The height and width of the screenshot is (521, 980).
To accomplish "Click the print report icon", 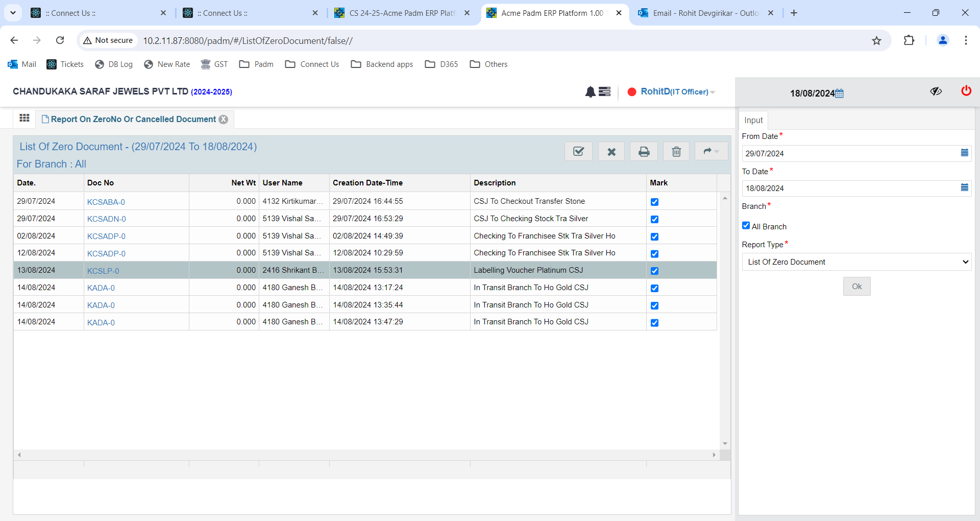I will (x=644, y=151).
